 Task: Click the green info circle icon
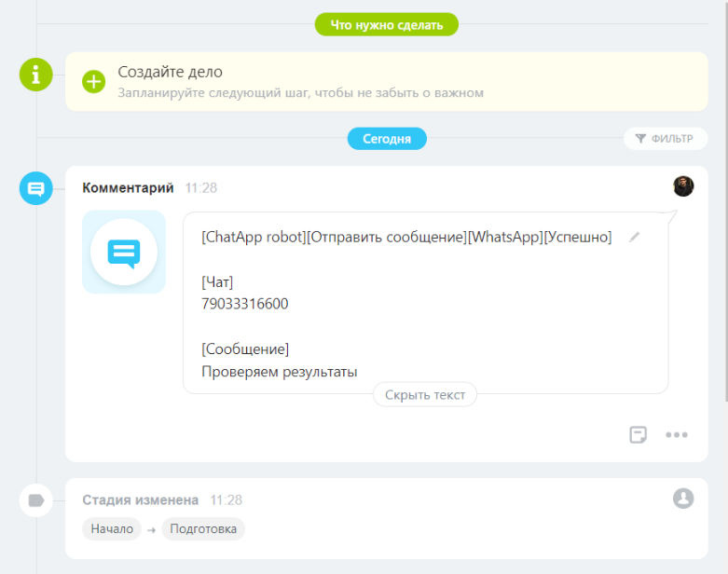[x=36, y=75]
